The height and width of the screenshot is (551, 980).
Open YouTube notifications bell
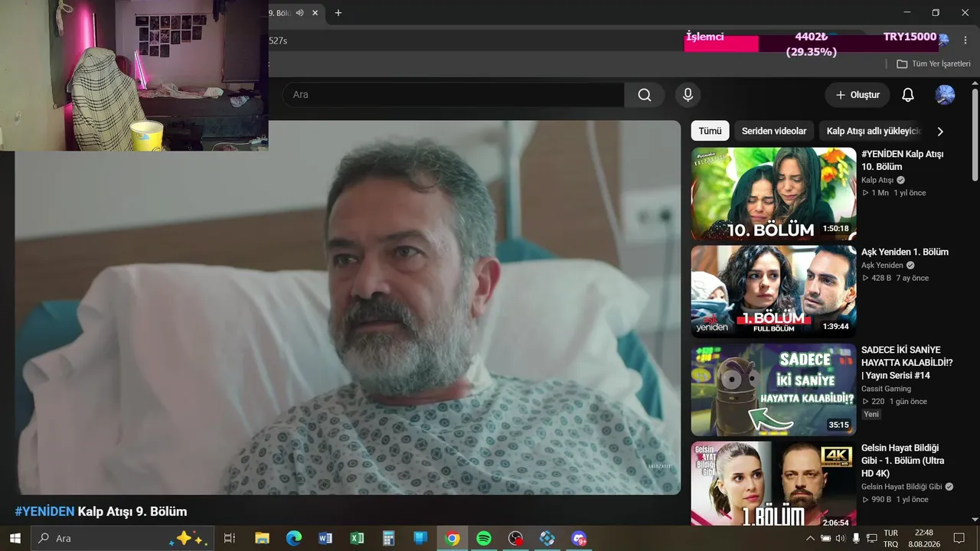[908, 95]
